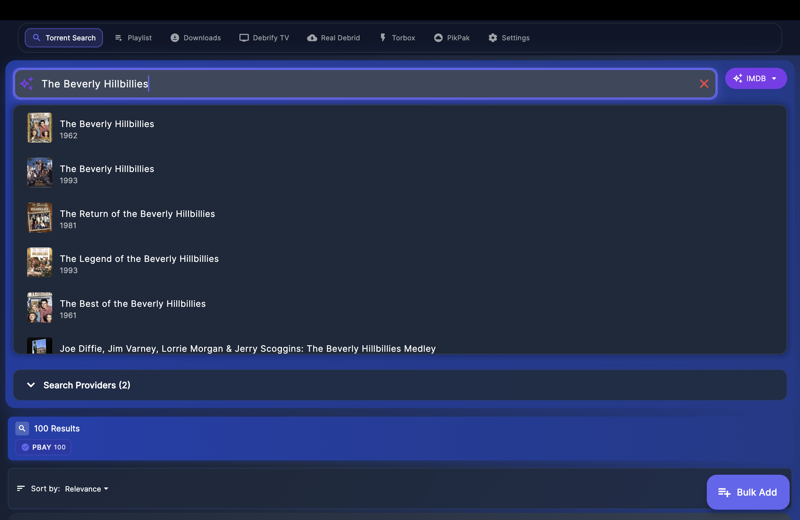Click inside the search text field
The image size is (800, 520).
pos(400,84)
